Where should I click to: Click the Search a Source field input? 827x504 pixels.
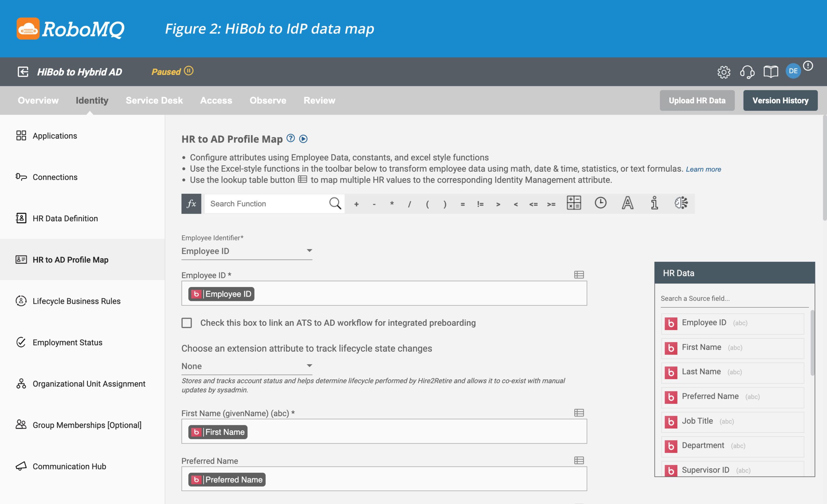tap(734, 298)
